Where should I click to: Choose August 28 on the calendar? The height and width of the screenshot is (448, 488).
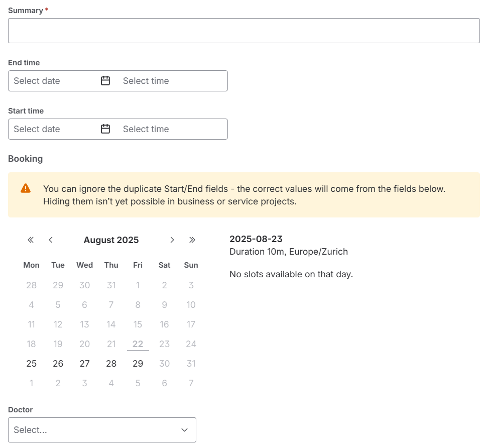click(x=111, y=364)
